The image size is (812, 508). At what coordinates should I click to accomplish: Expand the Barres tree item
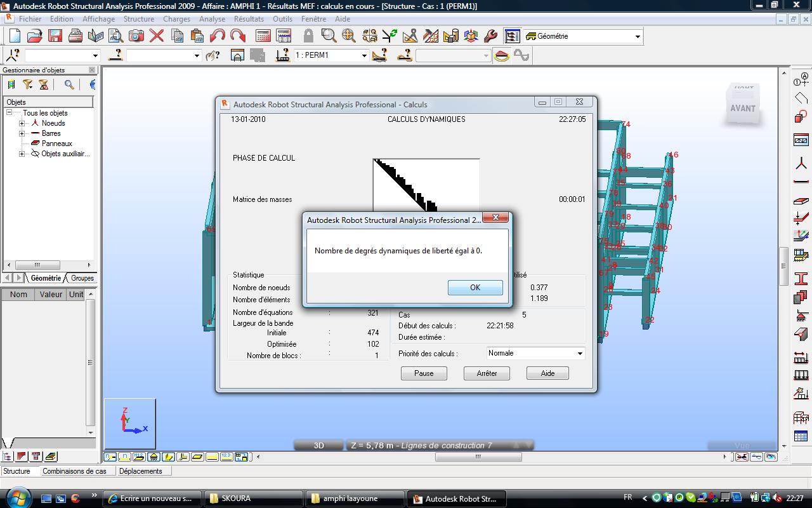point(22,133)
